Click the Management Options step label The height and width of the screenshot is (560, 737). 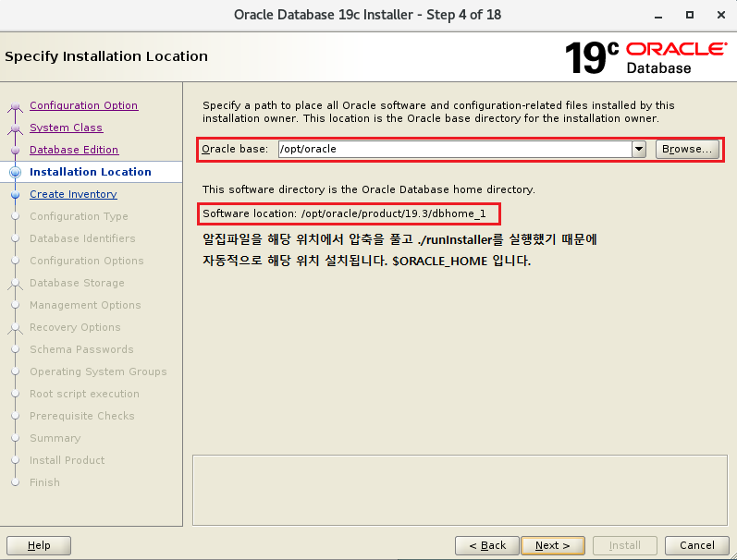[85, 305]
